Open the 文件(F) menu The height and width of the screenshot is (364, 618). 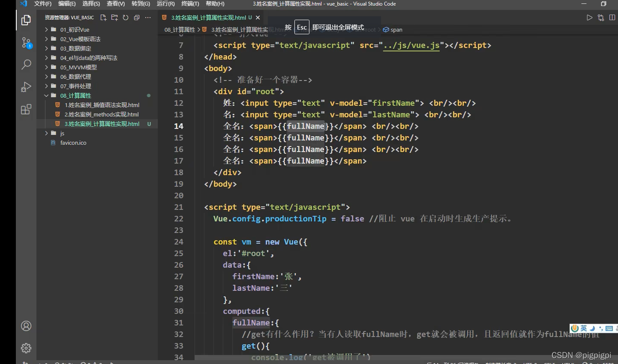(x=43, y=4)
